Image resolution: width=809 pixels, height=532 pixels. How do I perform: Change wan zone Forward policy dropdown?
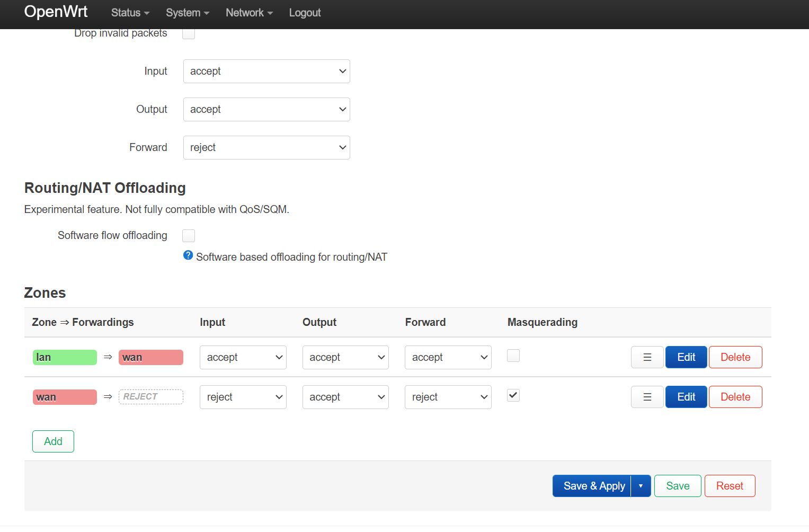(448, 397)
